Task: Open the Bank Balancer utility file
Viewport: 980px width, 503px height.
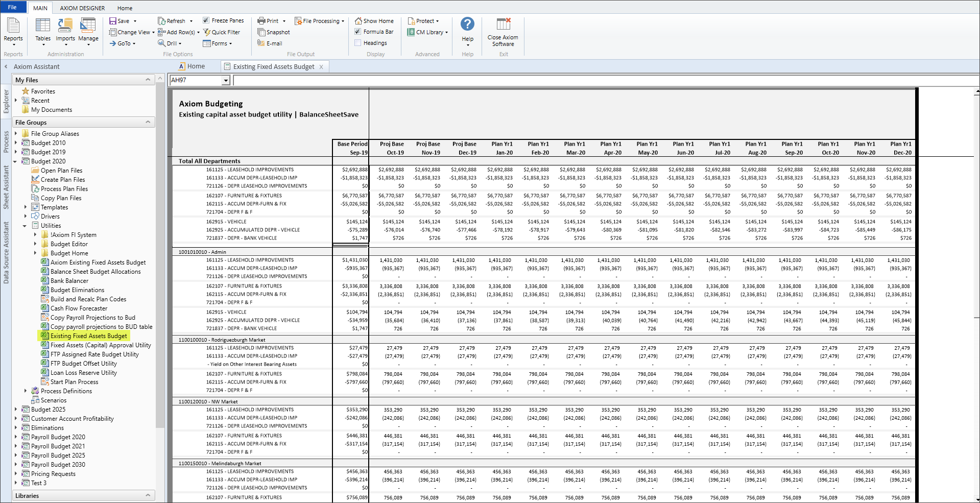Action: [x=64, y=281]
